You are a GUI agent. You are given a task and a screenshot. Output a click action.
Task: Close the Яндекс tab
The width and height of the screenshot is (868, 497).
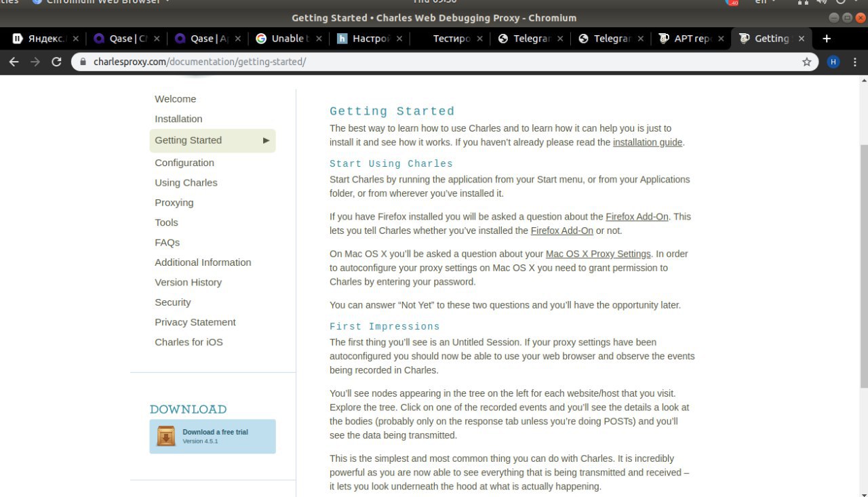(75, 39)
